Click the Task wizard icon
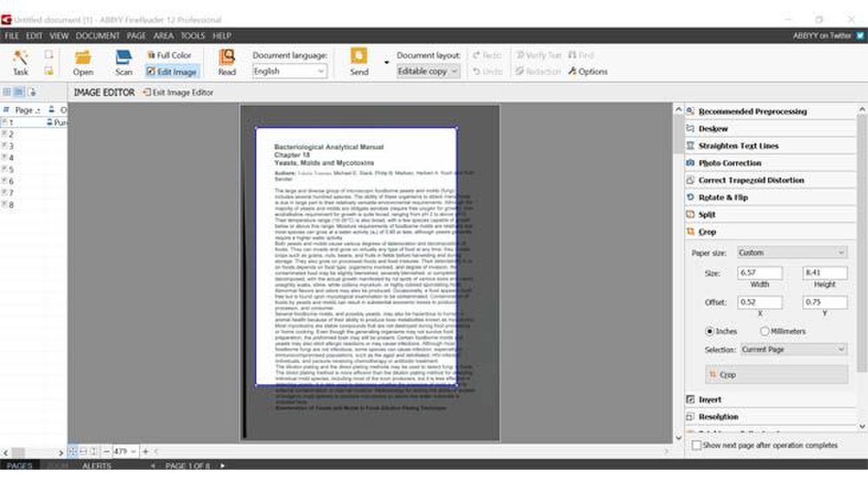This screenshot has width=868, height=483. click(x=20, y=59)
